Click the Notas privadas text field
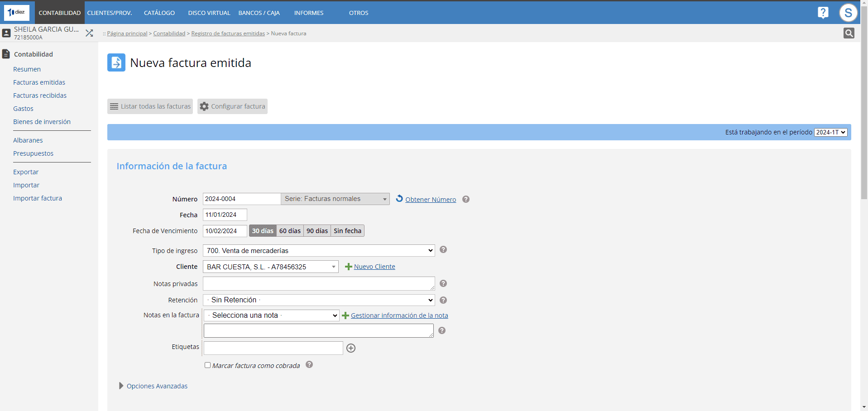 (319, 284)
